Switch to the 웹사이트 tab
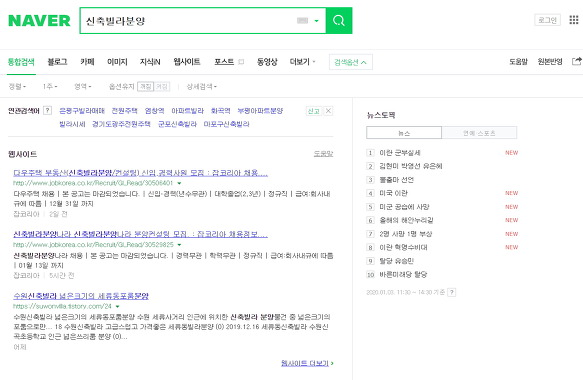Viewport: 583px width, 380px height. click(x=187, y=62)
